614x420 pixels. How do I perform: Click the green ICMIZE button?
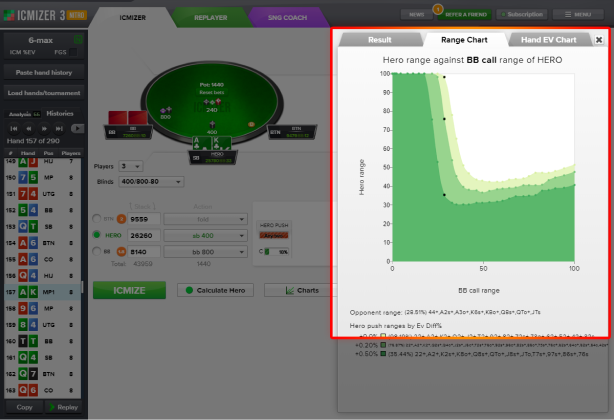tap(129, 290)
